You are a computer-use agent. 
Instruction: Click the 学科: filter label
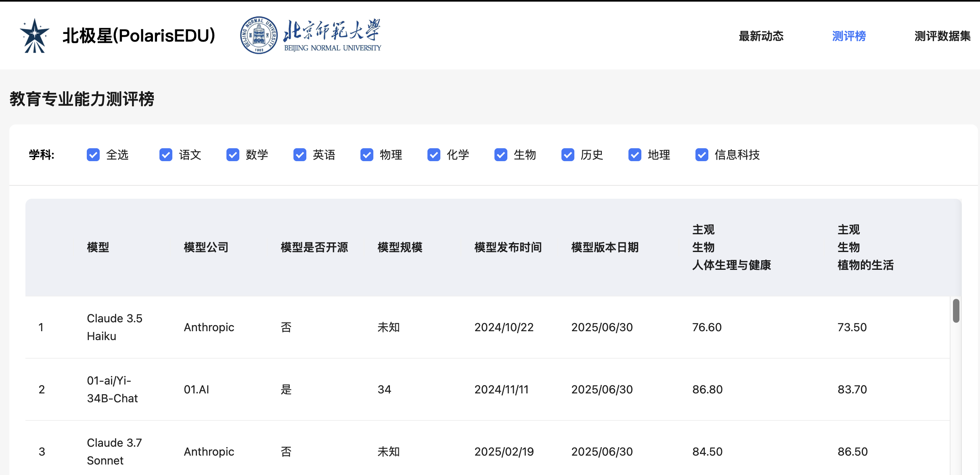[42, 155]
